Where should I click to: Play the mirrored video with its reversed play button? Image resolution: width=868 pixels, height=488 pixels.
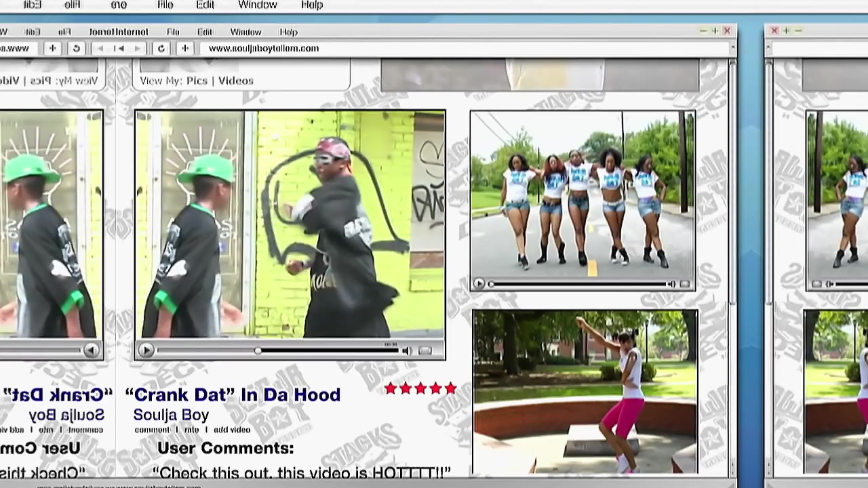91,350
